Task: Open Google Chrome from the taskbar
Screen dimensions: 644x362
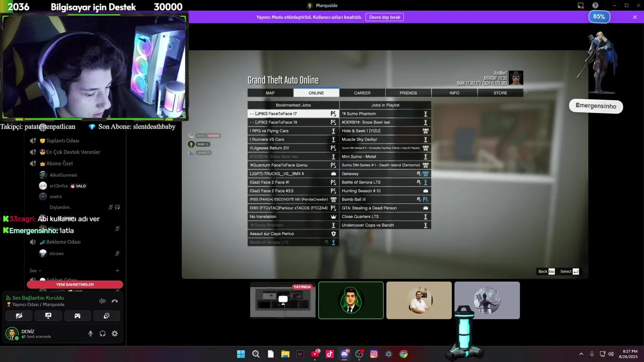Action: 404,354
